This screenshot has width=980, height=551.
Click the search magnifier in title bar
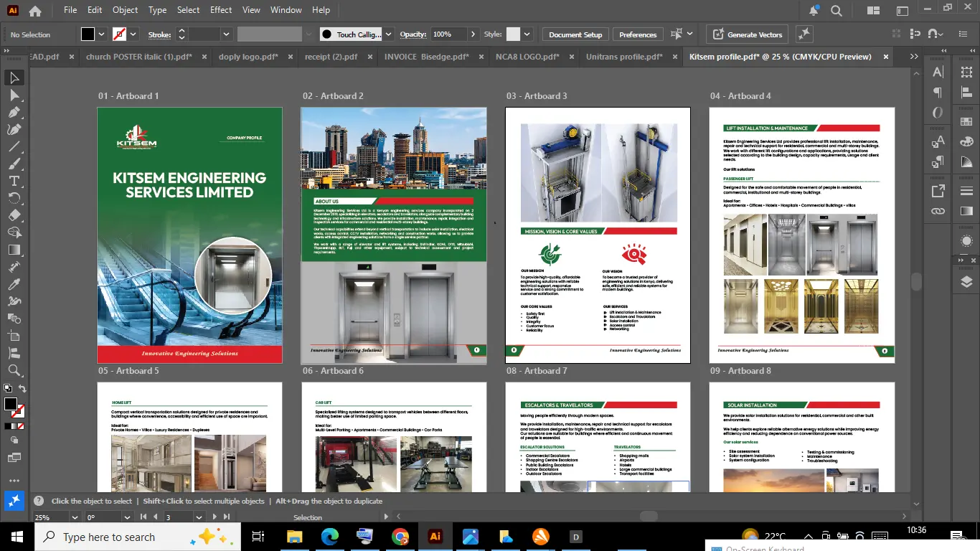tap(836, 10)
